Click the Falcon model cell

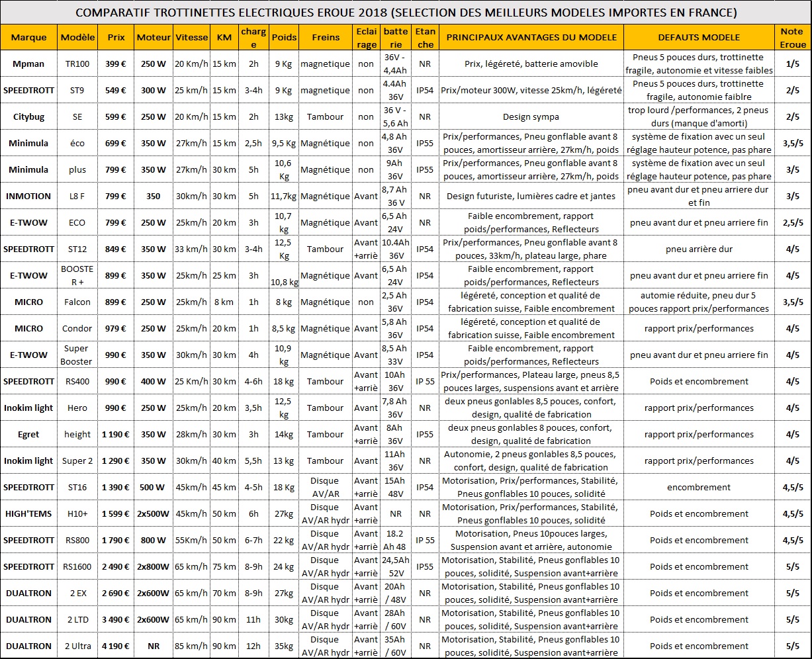77,302
